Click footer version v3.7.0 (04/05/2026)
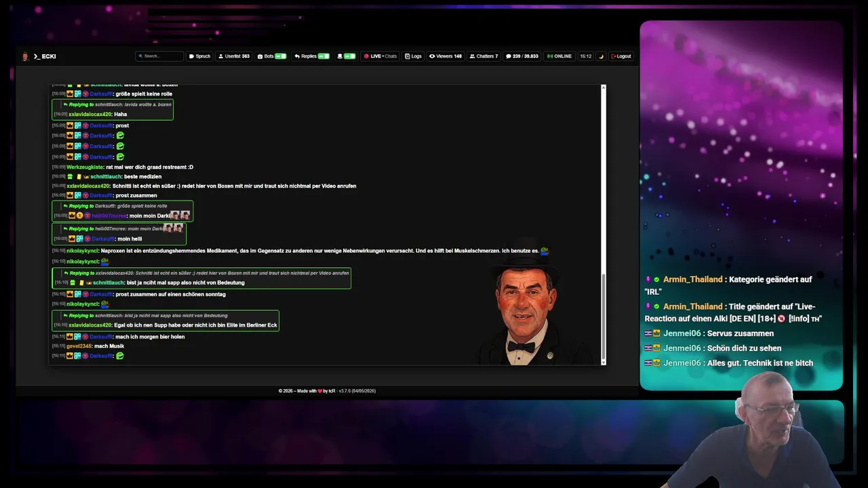Image resolution: width=868 pixels, height=488 pixels. coord(358,391)
